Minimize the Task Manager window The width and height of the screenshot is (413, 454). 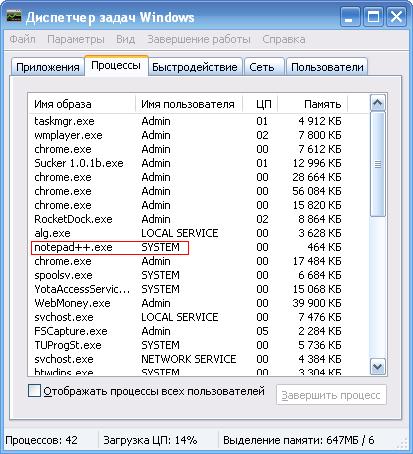(350, 17)
